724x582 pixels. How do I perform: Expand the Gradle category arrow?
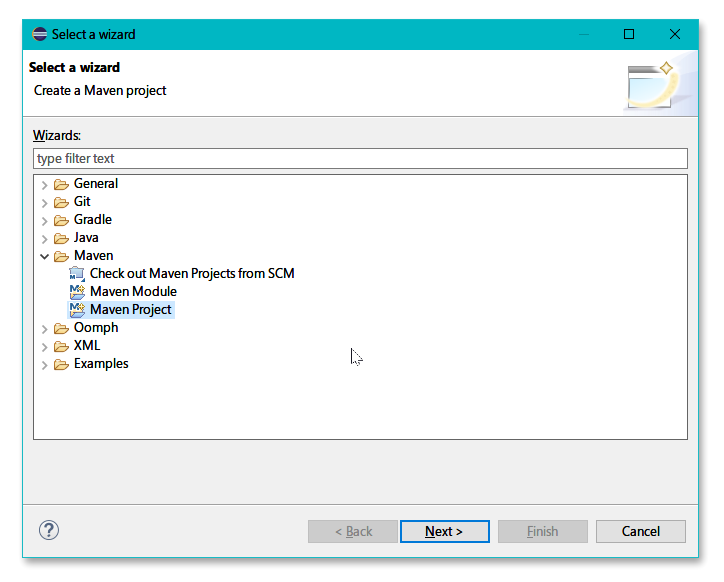(x=44, y=221)
